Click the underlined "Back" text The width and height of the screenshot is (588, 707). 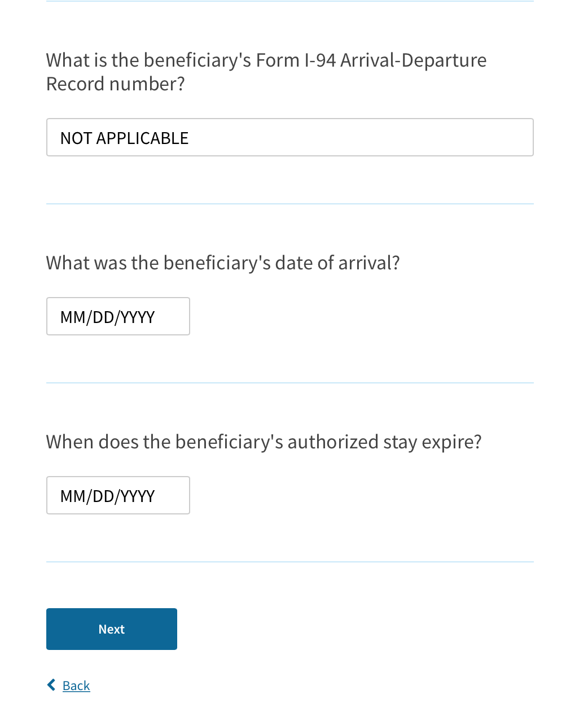76,686
